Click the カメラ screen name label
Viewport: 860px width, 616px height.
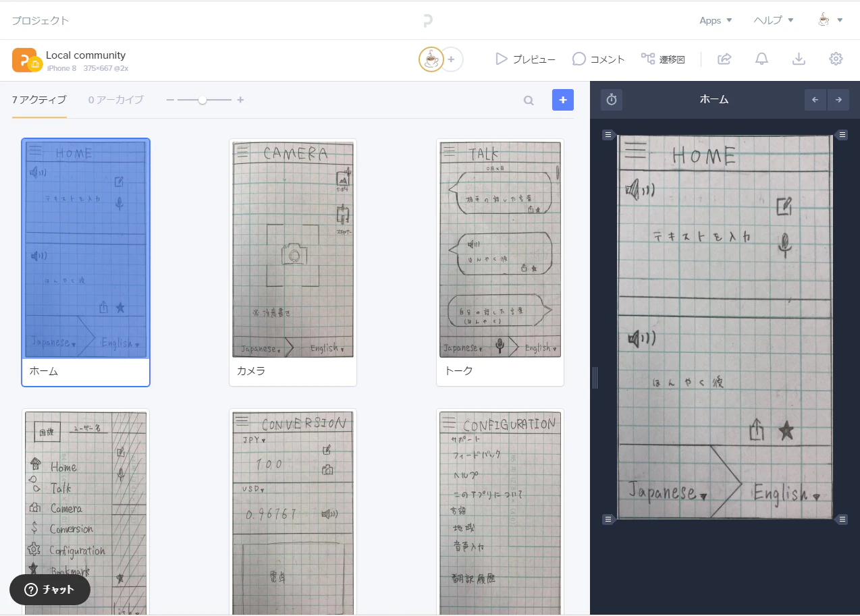(x=251, y=371)
